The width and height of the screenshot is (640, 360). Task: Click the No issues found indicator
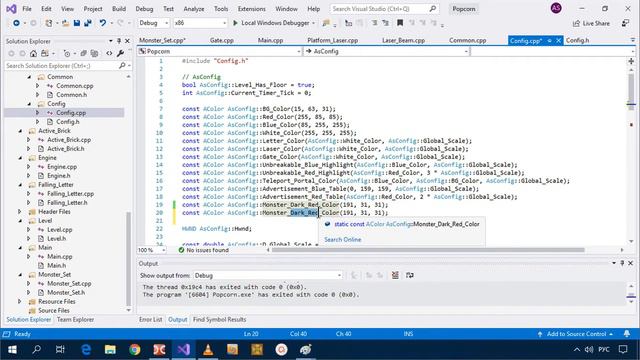pos(203,250)
